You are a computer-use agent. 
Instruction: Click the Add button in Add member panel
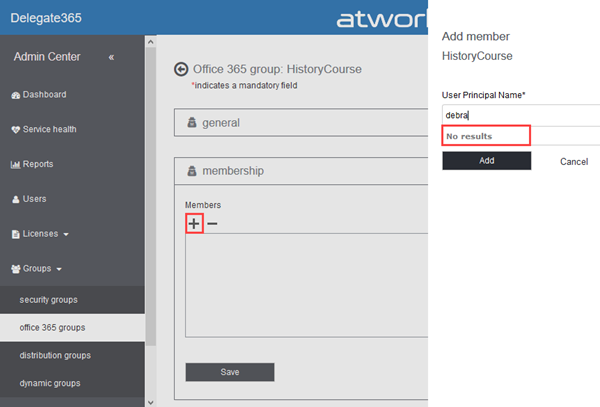[487, 161]
